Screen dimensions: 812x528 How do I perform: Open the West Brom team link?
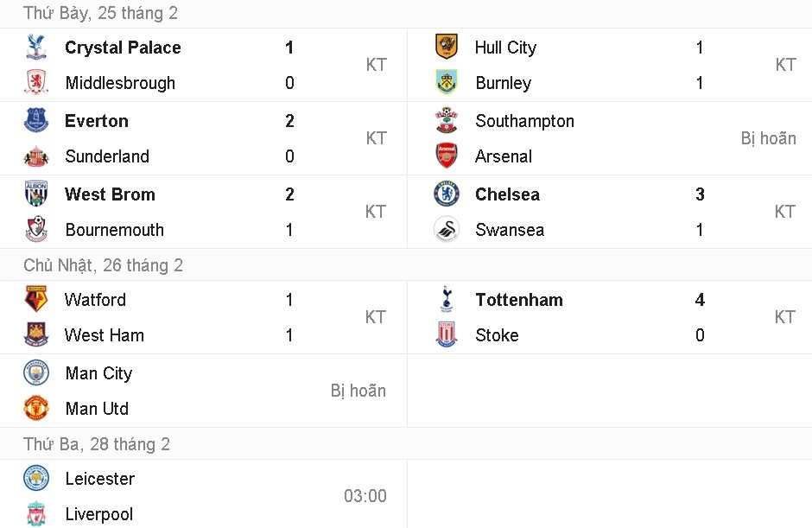[x=110, y=194]
